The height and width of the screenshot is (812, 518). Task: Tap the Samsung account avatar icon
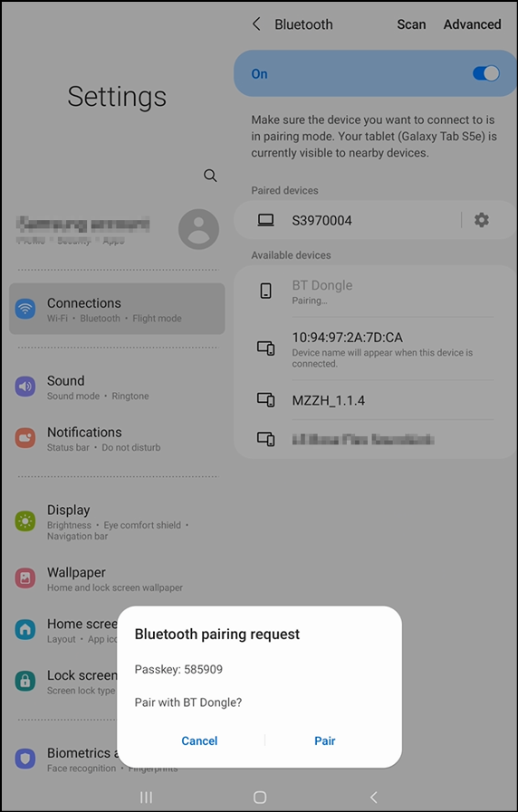click(198, 229)
